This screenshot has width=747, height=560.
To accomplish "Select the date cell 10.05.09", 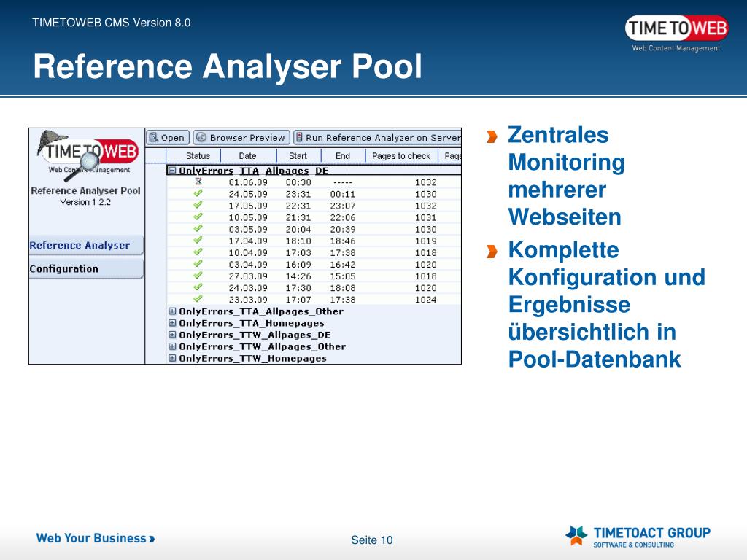I will (248, 217).
